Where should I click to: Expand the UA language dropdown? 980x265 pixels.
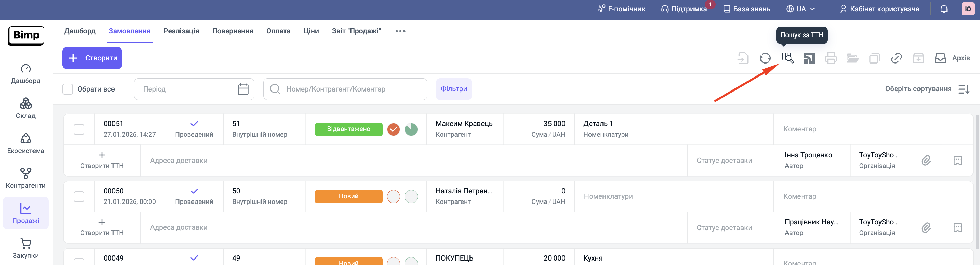(800, 9)
